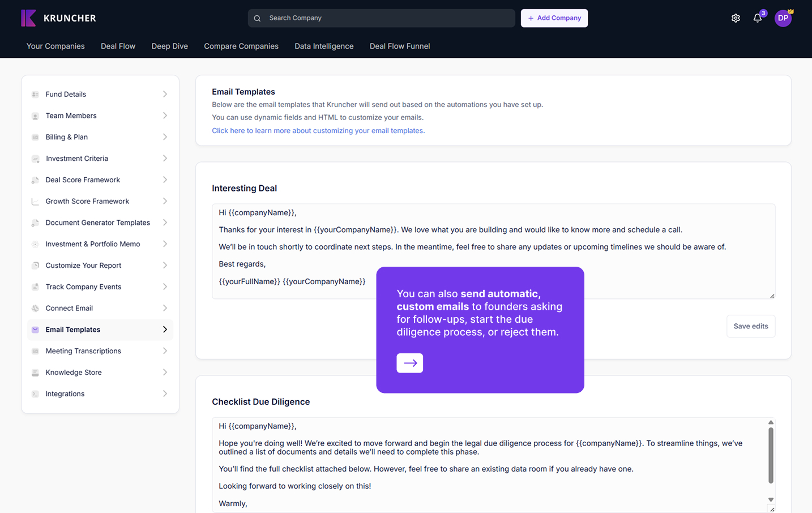Click Save edits for Interesting Deal
The image size is (812, 513).
pyautogui.click(x=750, y=326)
